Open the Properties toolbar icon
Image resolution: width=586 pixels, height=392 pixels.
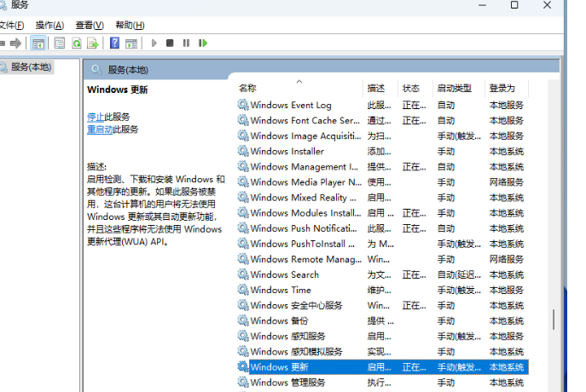coord(60,43)
